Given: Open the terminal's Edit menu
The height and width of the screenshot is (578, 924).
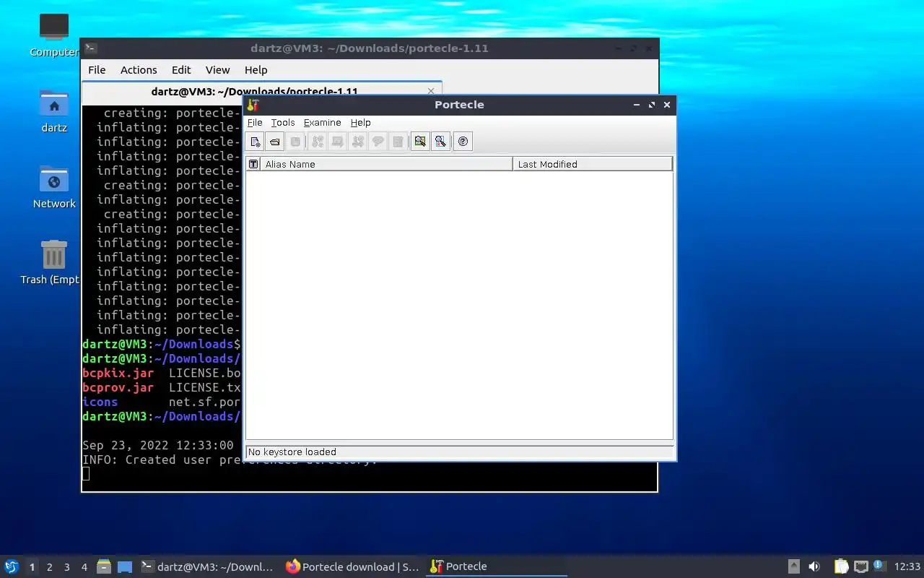Looking at the screenshot, I should click(x=181, y=69).
